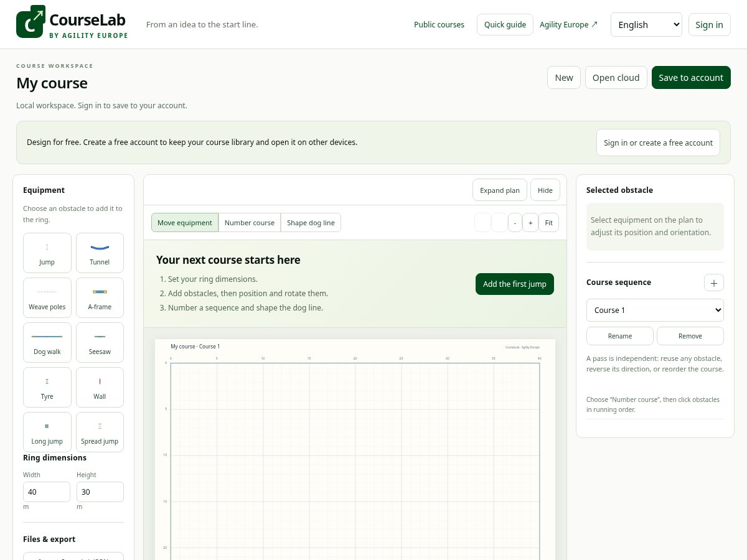
Task: Open the language dropdown showing English
Action: point(646,25)
